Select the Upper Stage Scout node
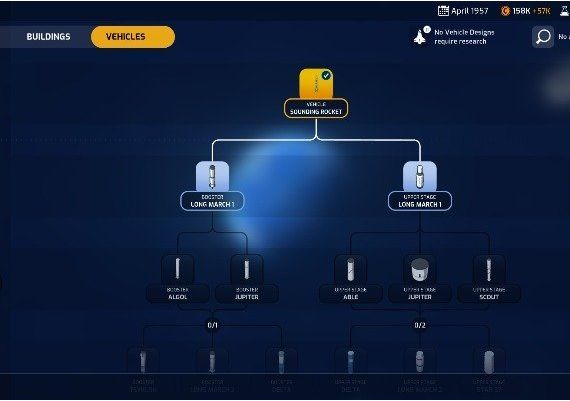The width and height of the screenshot is (570, 401). (x=489, y=278)
